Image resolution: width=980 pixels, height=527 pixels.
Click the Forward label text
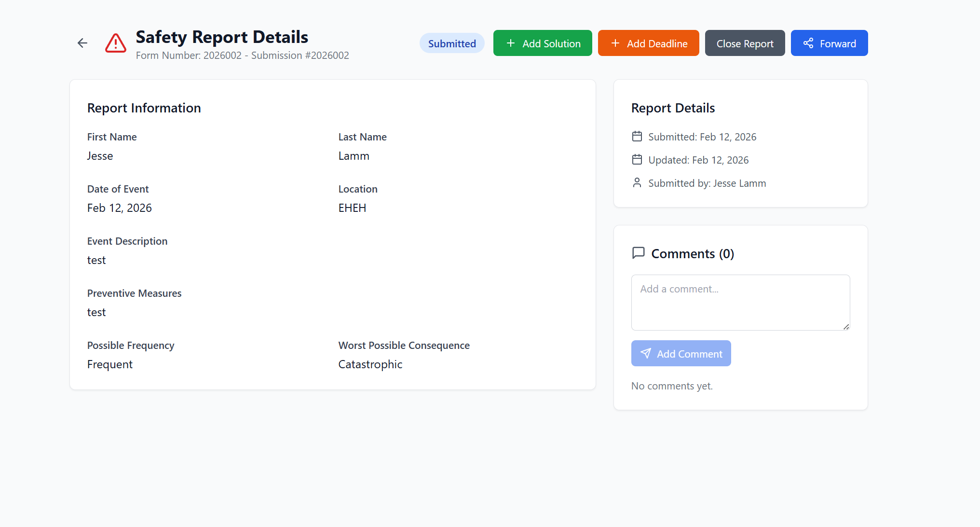[838, 43]
